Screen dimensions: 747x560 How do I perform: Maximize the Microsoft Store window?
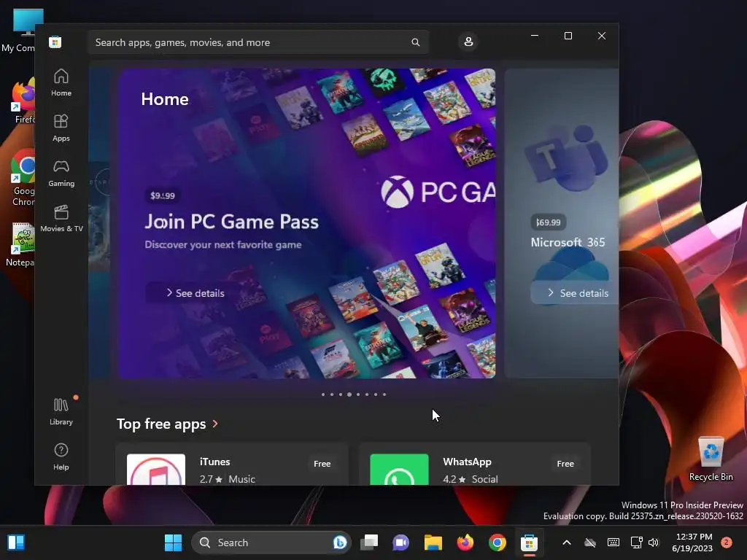tap(568, 36)
